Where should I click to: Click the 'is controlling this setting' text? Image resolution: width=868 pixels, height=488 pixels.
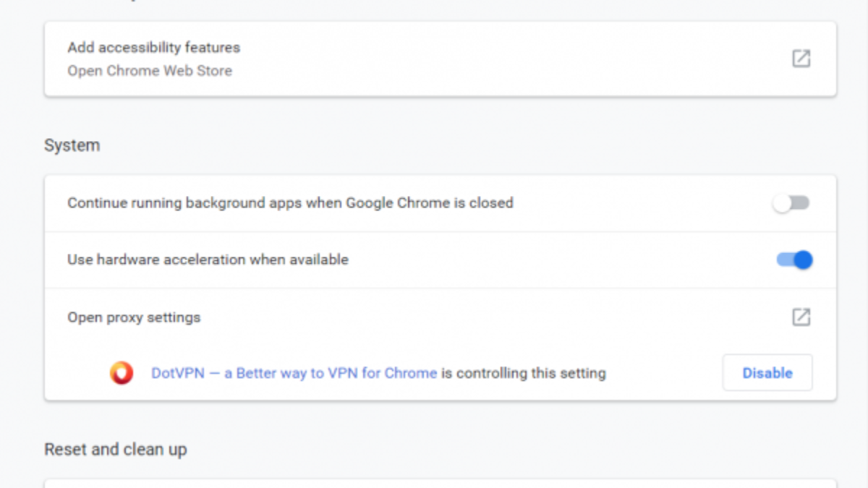click(524, 373)
